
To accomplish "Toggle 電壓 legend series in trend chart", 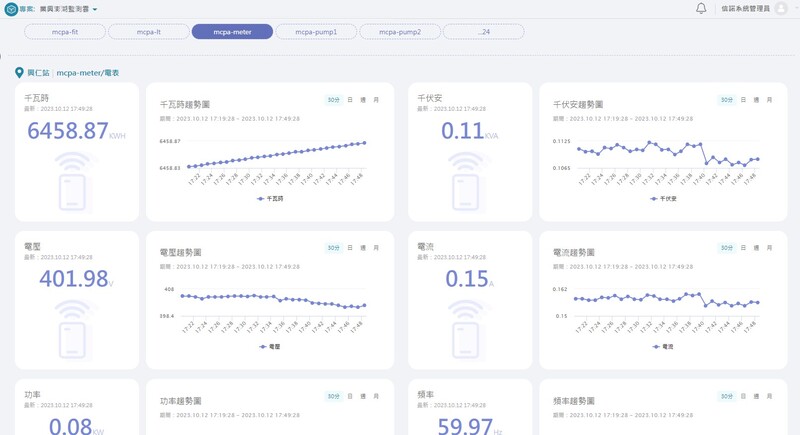I will 269,346.
